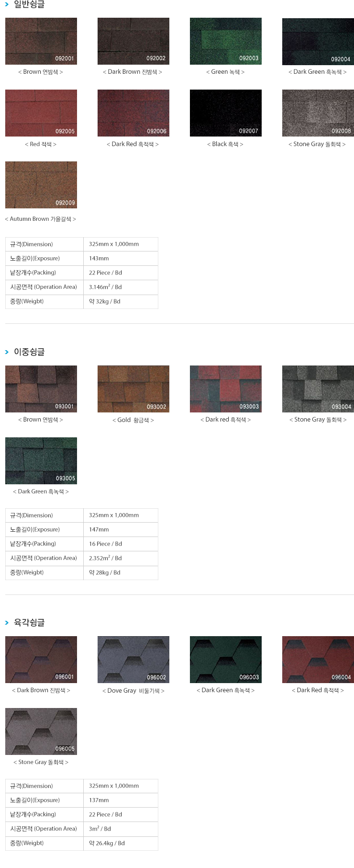Select the Brown 092001 shingle swatch

point(41,41)
